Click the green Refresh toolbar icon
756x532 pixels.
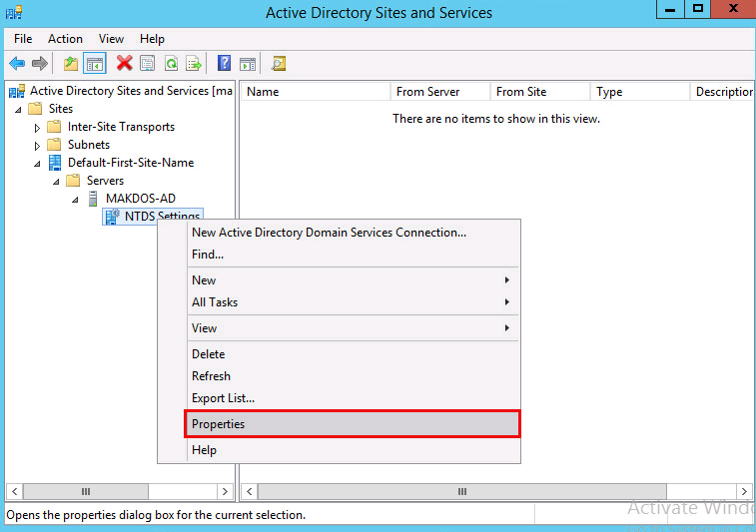[171, 63]
